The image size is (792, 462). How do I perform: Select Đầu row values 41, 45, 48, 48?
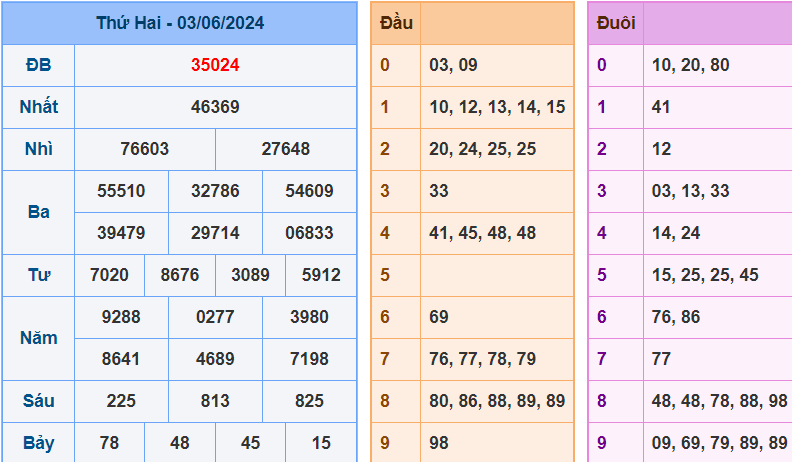(482, 233)
